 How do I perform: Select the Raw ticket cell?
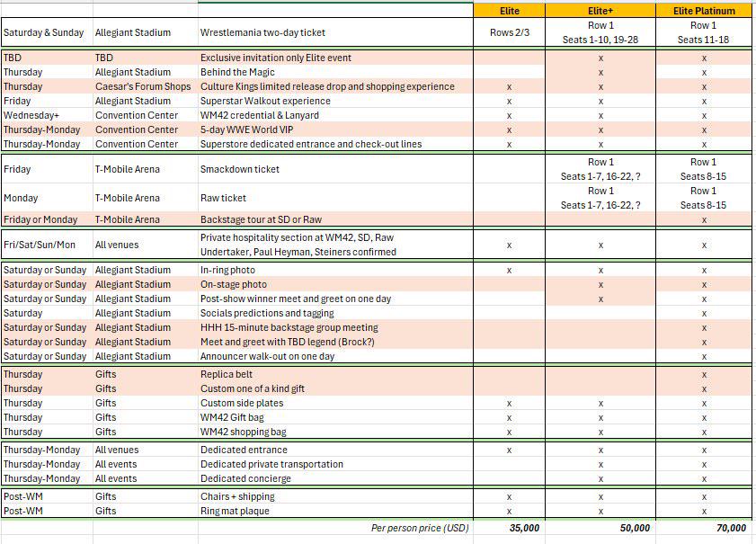(x=335, y=198)
